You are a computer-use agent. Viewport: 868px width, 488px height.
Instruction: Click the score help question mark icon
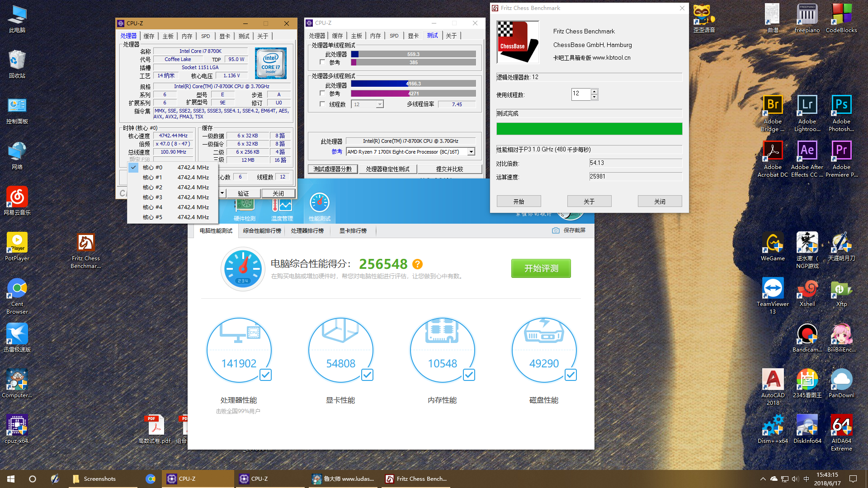point(417,264)
